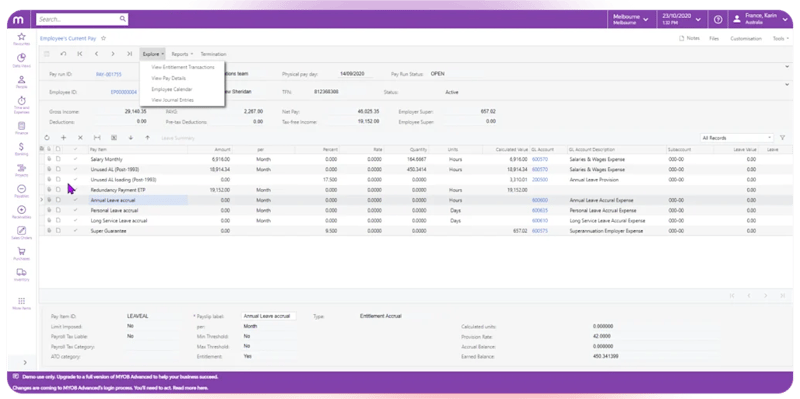Open the Purchases workspace
The image size is (800, 399).
21,254
